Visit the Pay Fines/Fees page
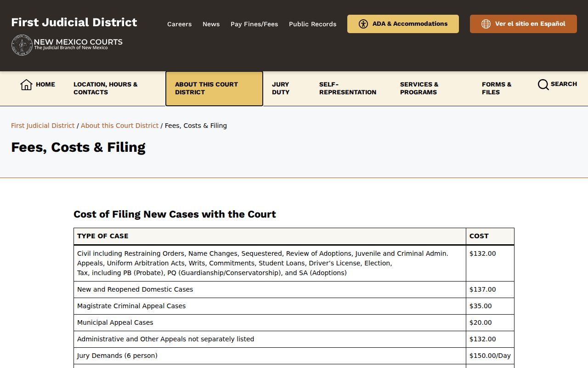The image size is (588, 368). click(254, 24)
